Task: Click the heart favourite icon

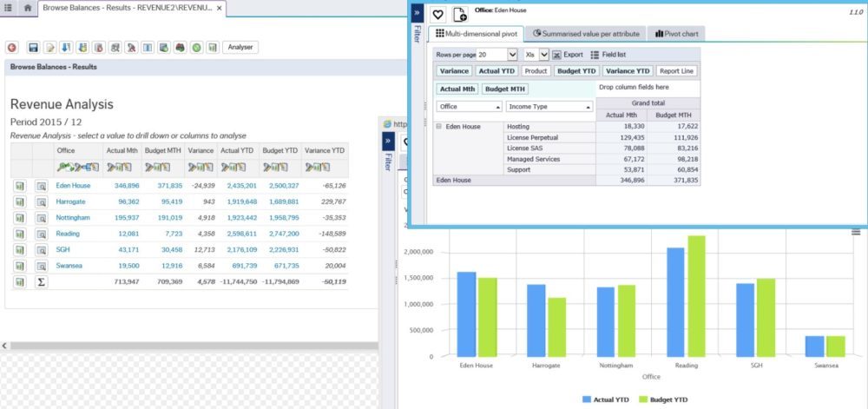Action: tap(438, 14)
